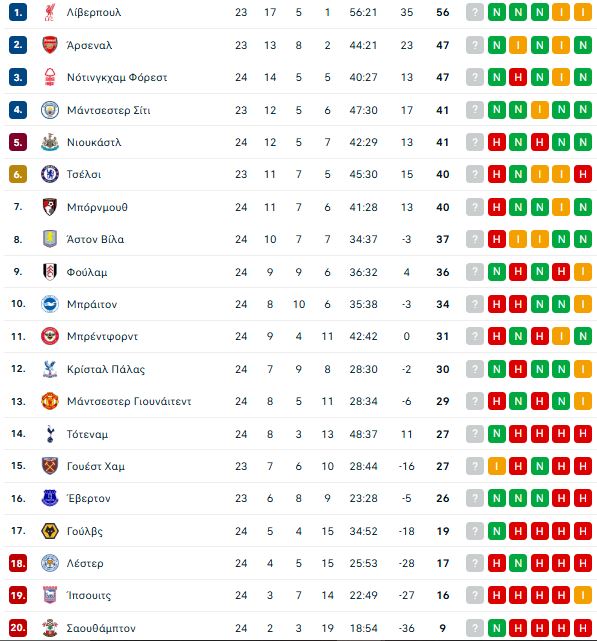Click the Liverpool club crest icon
Screen dimensions: 597x641
click(x=49, y=12)
